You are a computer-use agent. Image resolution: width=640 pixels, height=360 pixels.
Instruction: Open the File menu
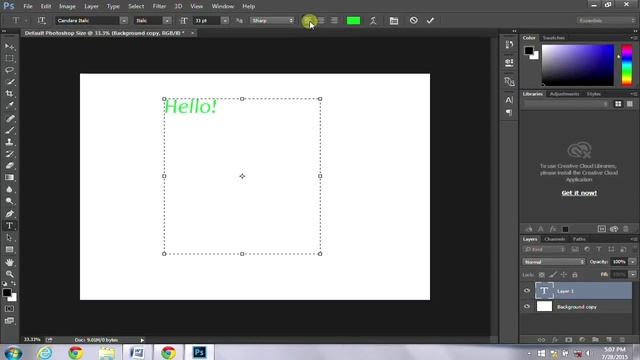click(x=28, y=6)
